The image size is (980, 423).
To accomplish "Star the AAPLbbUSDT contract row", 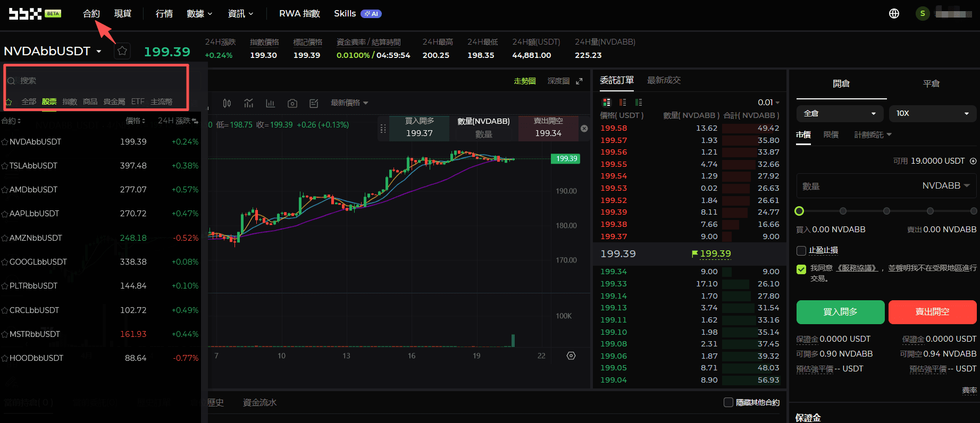I will (x=4, y=214).
